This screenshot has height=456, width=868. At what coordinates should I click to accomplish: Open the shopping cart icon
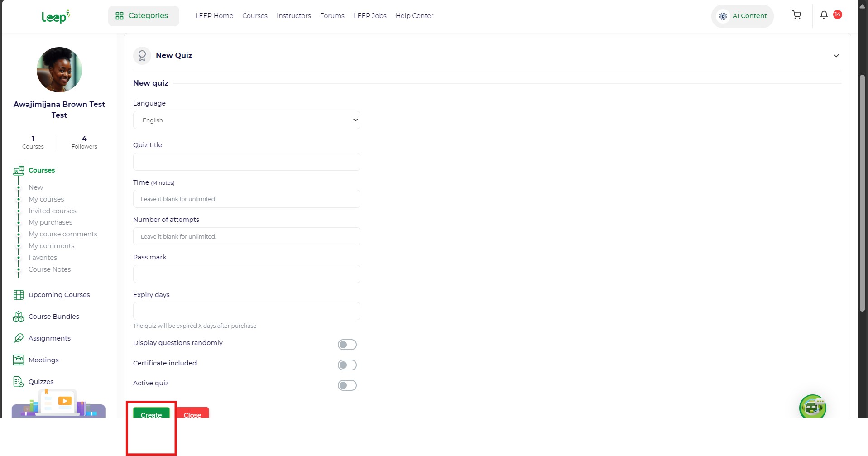point(796,15)
